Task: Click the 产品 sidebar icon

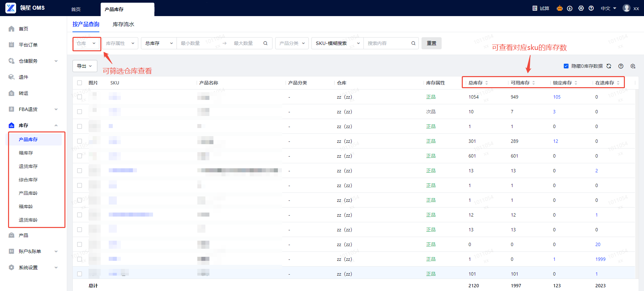Action: pos(11,235)
